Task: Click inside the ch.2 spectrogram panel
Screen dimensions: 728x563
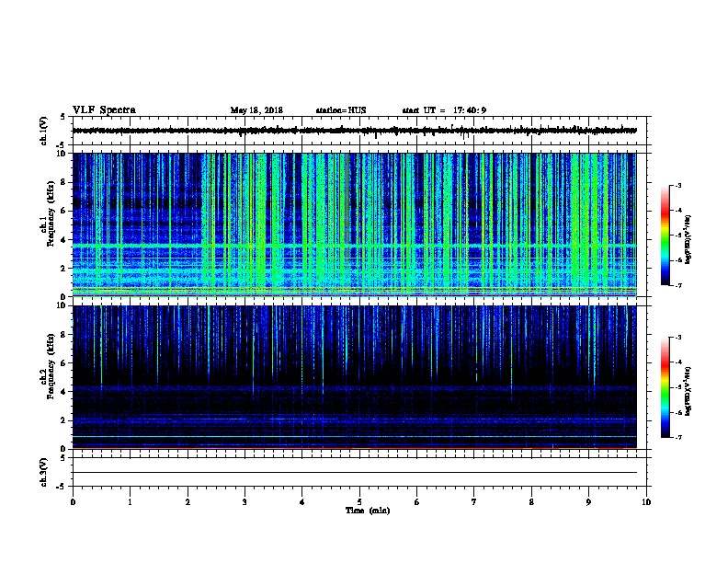Action: click(355, 377)
